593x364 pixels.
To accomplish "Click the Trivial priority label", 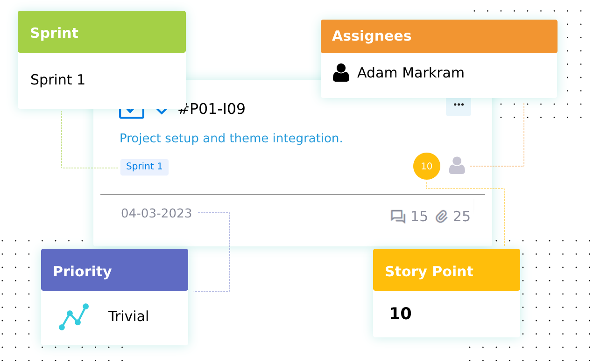I will [128, 316].
